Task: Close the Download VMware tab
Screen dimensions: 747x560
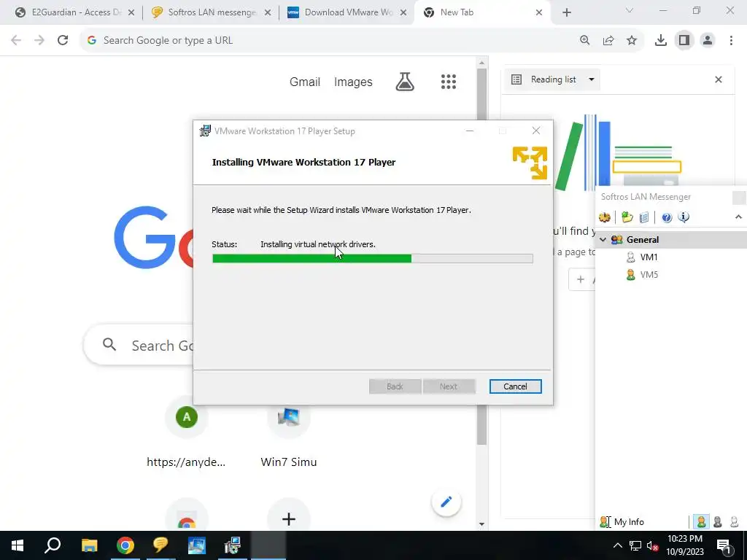Action: pyautogui.click(x=403, y=13)
